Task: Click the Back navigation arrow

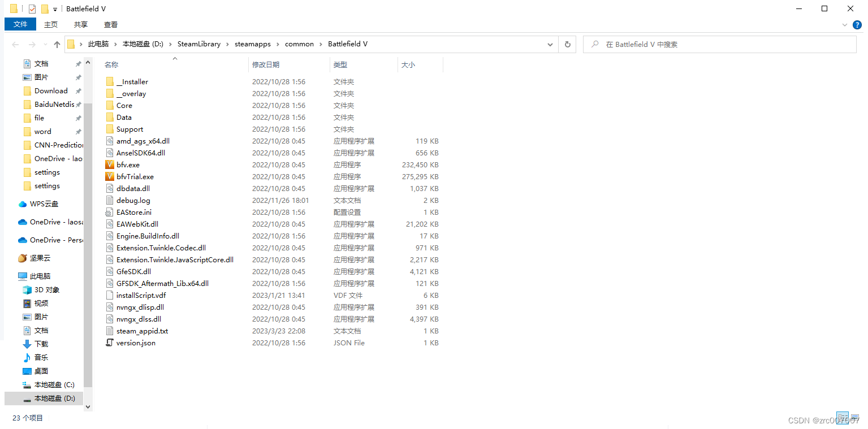Action: tap(15, 44)
